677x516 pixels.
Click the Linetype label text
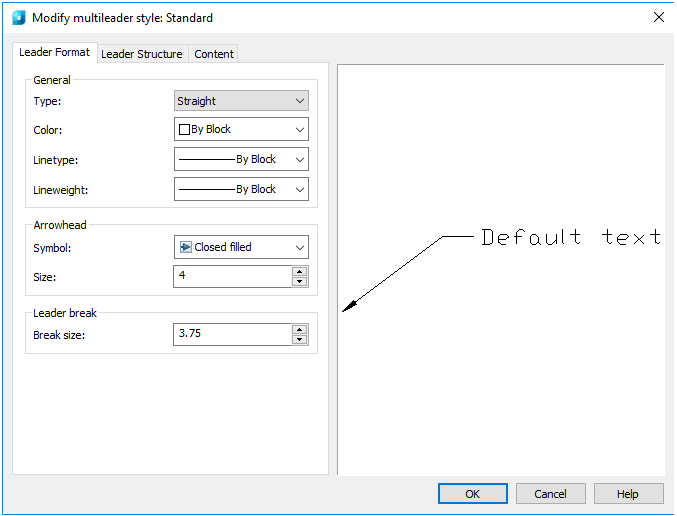[56, 160]
